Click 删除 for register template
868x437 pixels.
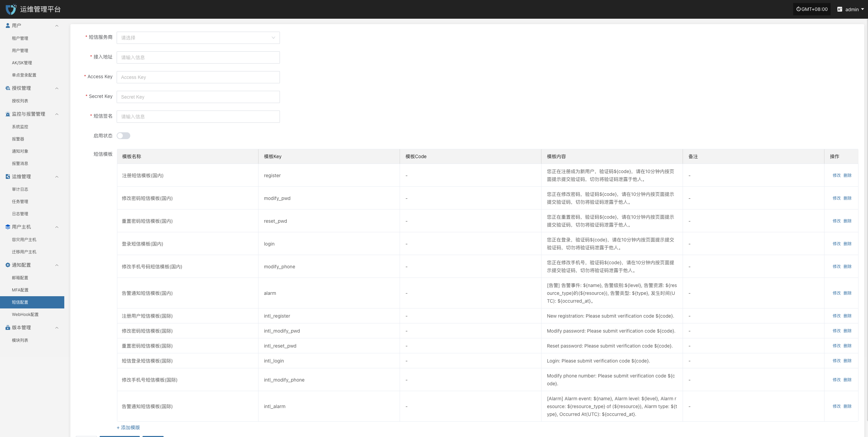point(847,175)
